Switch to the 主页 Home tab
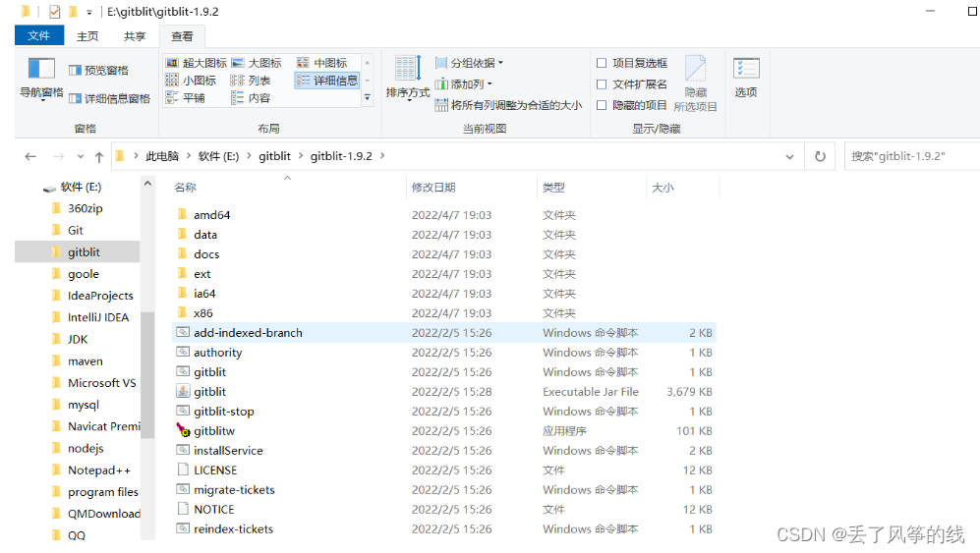This screenshot has height=553, width=980. (x=87, y=36)
